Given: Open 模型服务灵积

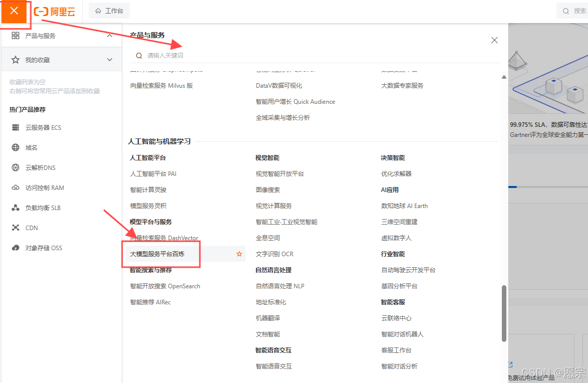Looking at the screenshot, I should [x=148, y=206].
